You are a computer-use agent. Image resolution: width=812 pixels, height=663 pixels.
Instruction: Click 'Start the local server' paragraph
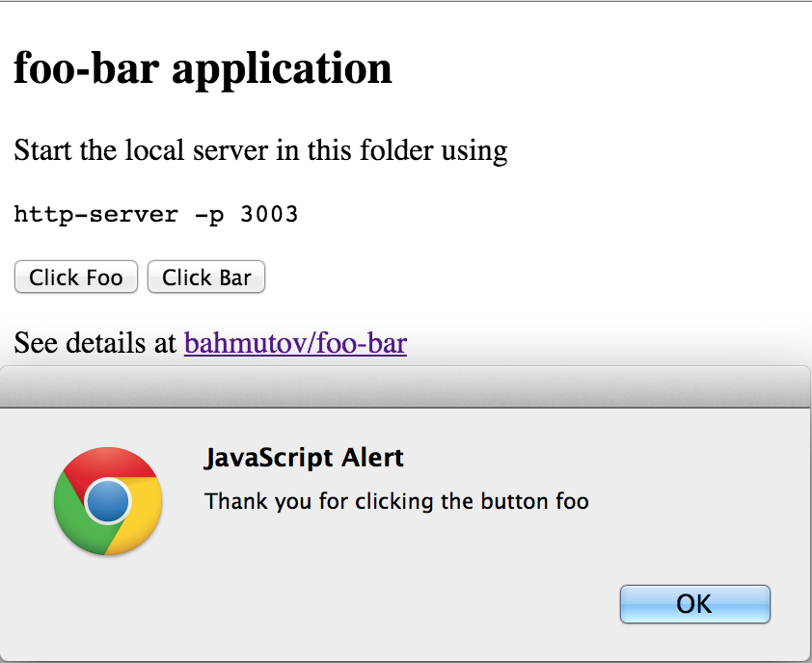[x=260, y=150]
